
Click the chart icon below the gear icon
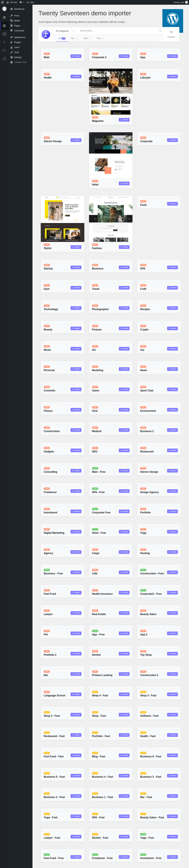[4, 34]
